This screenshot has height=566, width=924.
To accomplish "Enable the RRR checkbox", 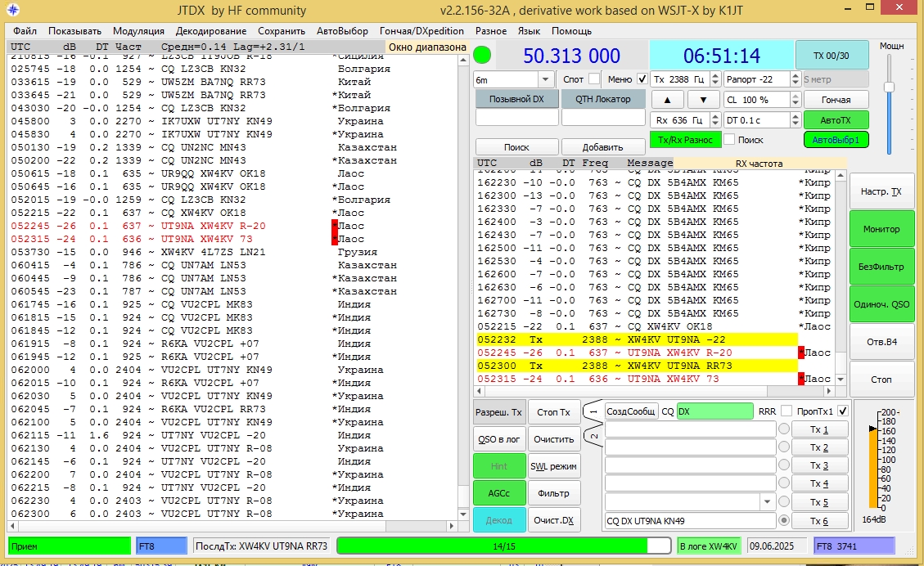I will 786,411.
